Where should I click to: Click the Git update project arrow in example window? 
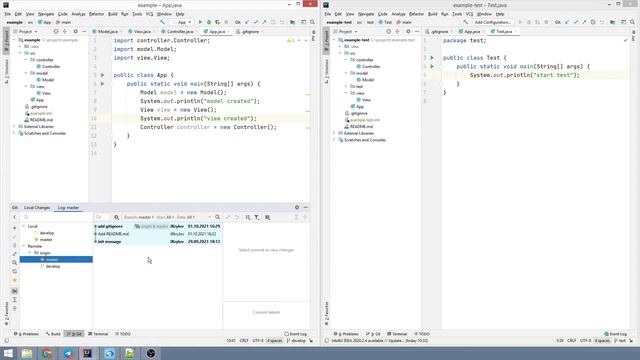pyautogui.click(x=247, y=22)
